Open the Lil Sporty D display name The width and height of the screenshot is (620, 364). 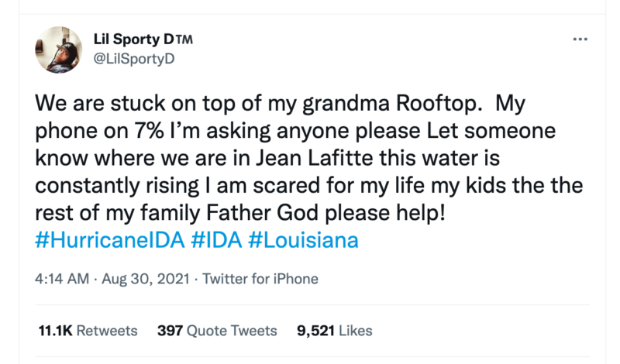pyautogui.click(x=133, y=39)
